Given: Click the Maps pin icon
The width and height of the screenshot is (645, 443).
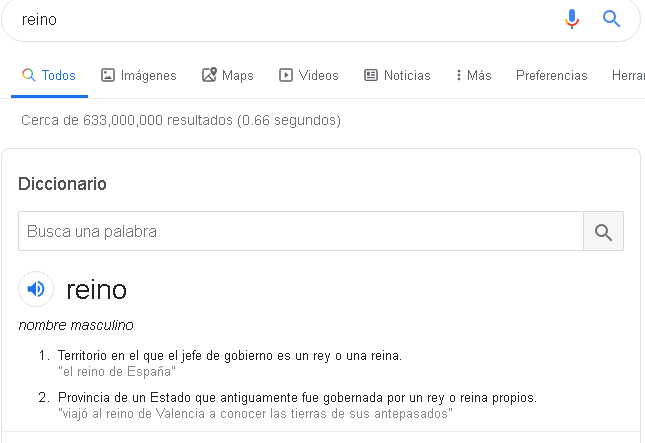Looking at the screenshot, I should click(x=209, y=75).
